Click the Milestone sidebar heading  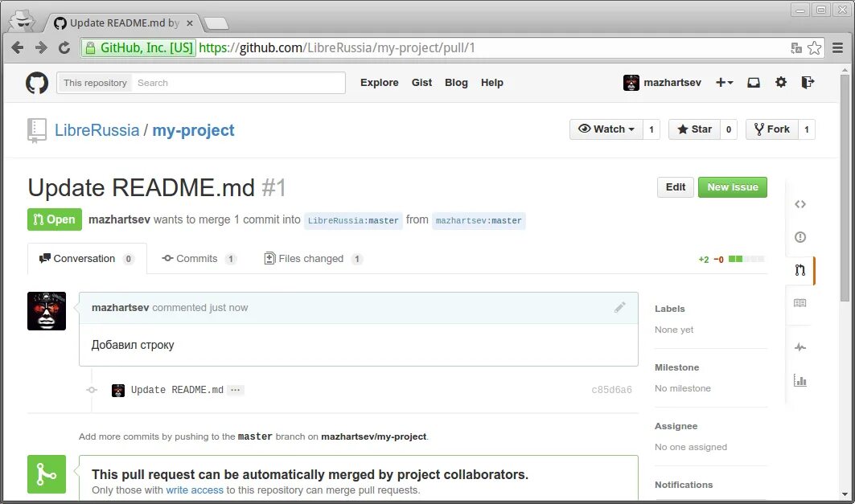pos(676,368)
